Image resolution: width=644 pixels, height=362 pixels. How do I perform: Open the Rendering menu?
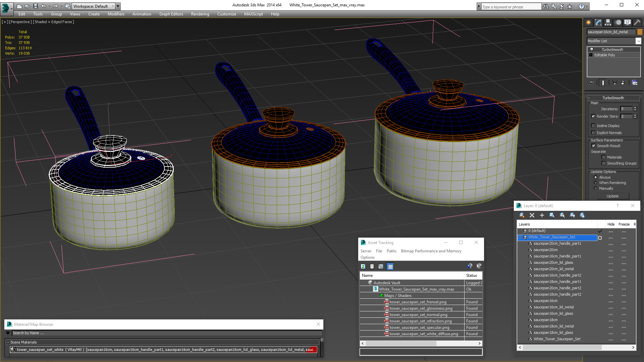coord(200,14)
